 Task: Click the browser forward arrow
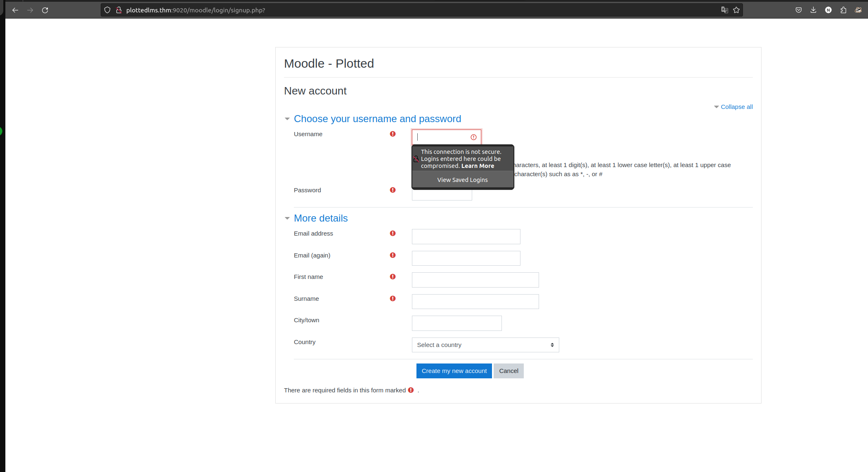tap(30, 10)
